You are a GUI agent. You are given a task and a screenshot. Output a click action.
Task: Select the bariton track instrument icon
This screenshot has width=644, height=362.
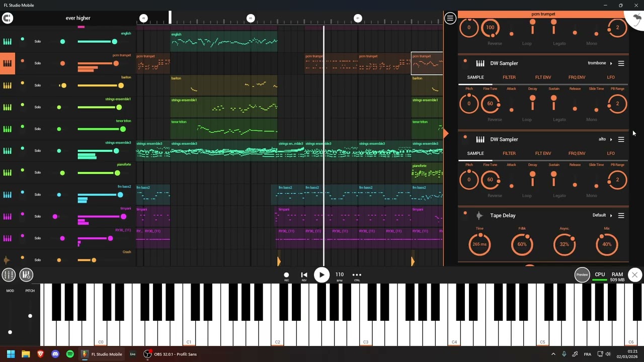(8, 85)
